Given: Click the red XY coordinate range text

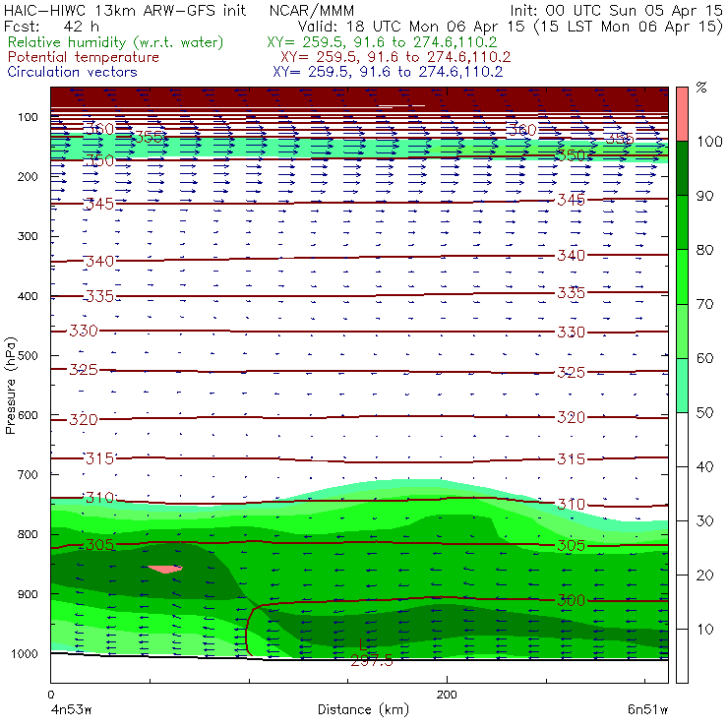Looking at the screenshot, I should [395, 57].
